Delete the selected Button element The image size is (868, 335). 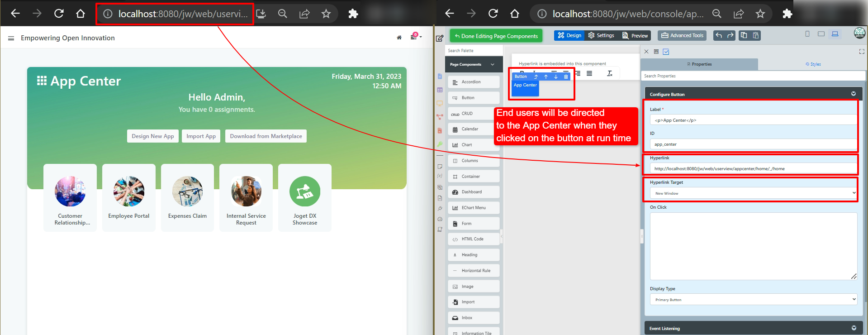click(566, 77)
